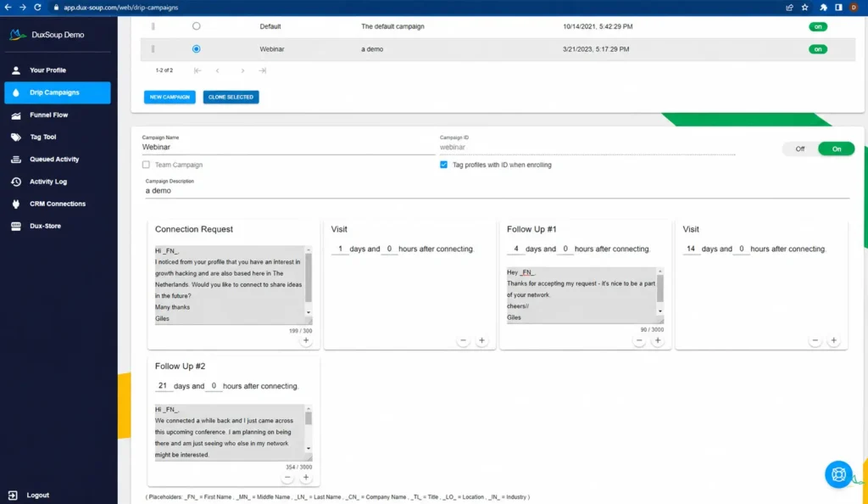
Task: Click Follow Up #2 message text area
Action: click(229, 432)
